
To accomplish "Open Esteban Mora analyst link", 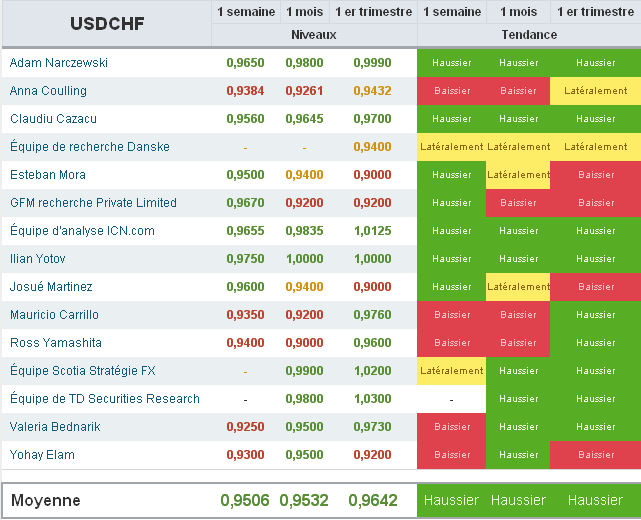I will 48,175.
